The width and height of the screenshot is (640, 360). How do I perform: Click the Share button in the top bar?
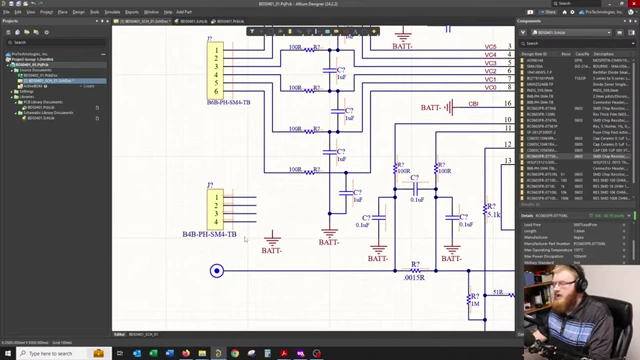pyautogui.click(x=548, y=12)
